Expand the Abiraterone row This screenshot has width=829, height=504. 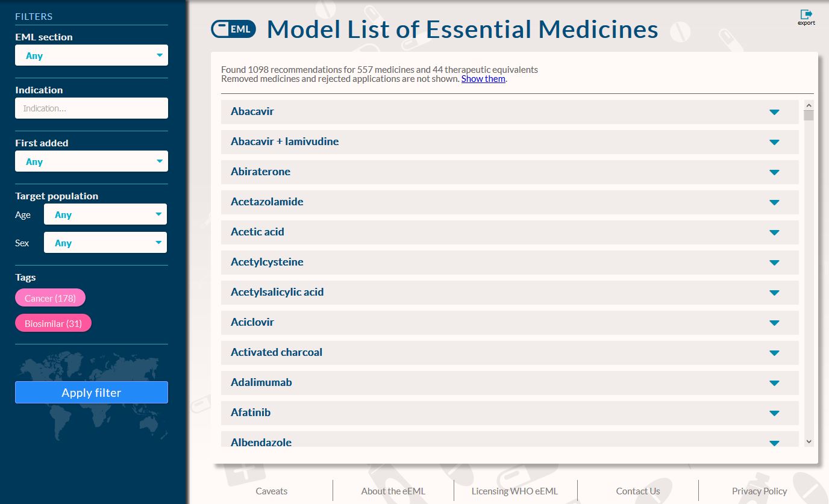pos(774,172)
